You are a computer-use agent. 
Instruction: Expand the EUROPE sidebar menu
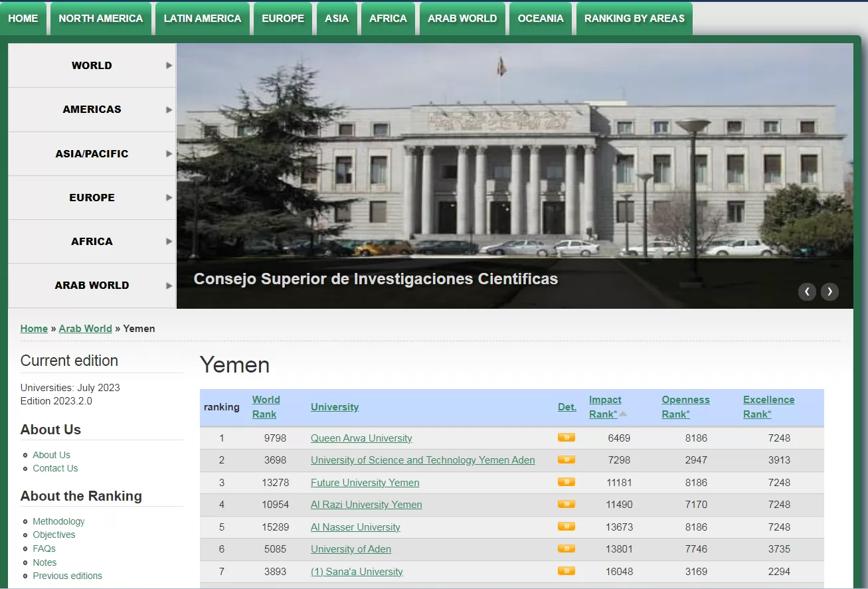[x=92, y=197]
